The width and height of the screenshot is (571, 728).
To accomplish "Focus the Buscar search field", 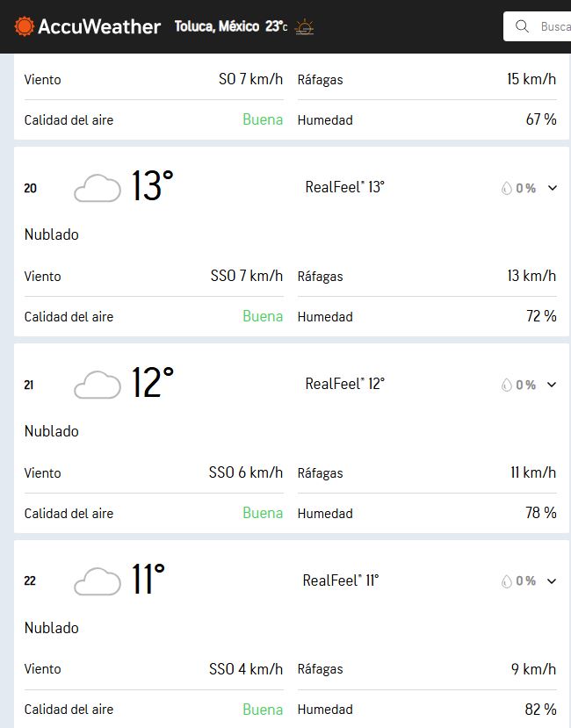I will click(x=538, y=26).
